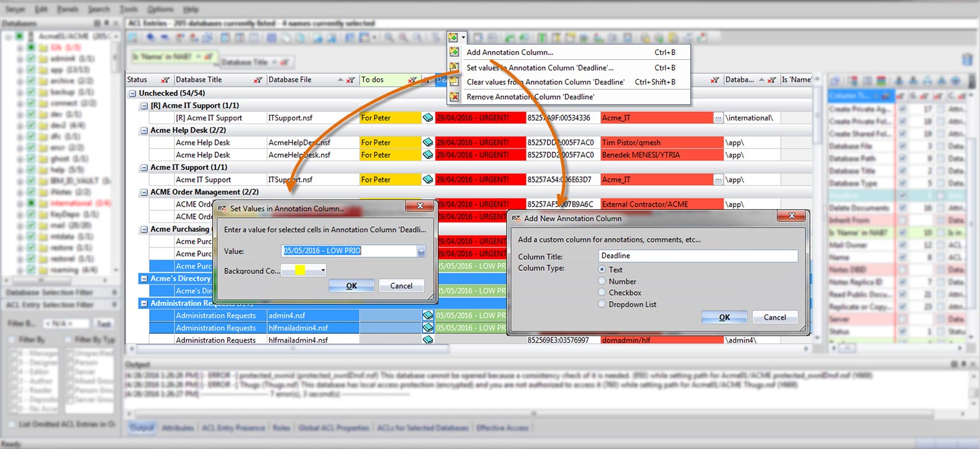
Task: Select the Number column type radio button
Action: [602, 281]
